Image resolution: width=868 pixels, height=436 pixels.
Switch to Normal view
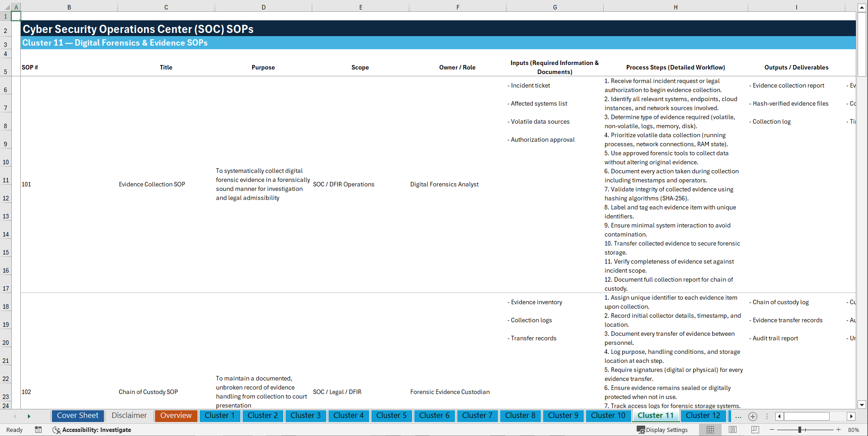710,430
